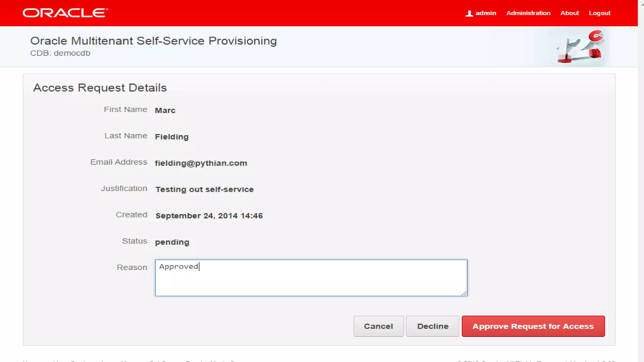This screenshot has width=644, height=362.
Task: Click the user silhouette icon beside admin
Action: (469, 14)
